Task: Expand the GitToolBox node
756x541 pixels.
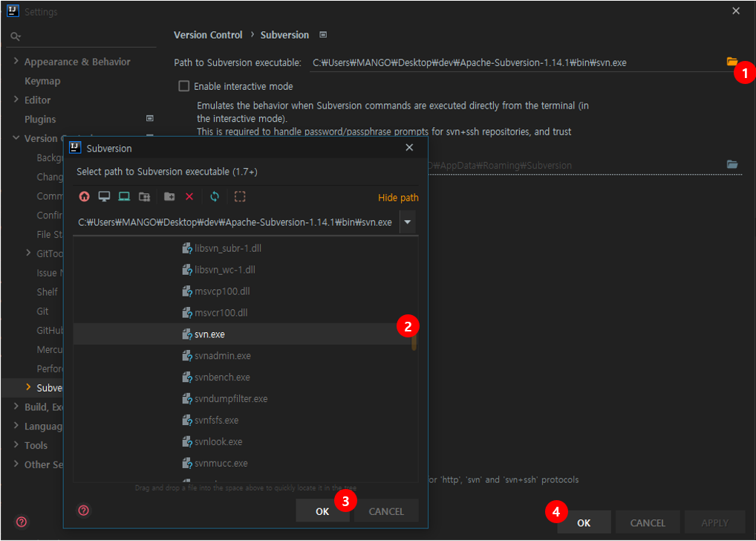Action: click(28, 253)
